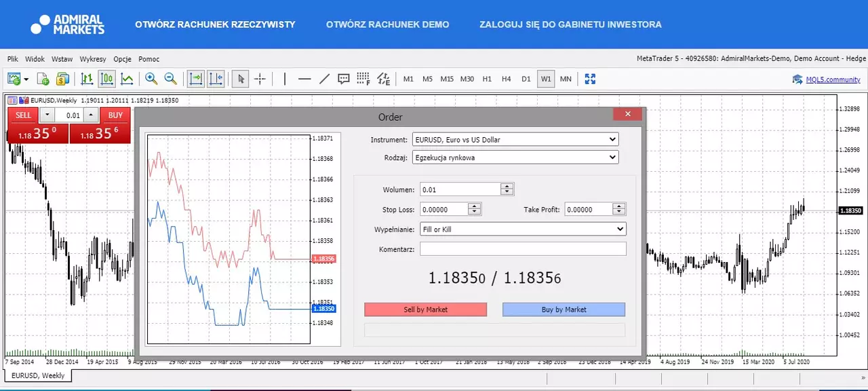Select the EURUSD, Weekly chart tab
The image size is (868, 391).
(x=39, y=375)
